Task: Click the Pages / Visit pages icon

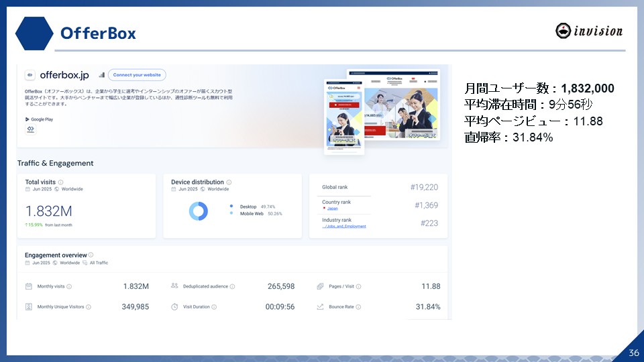Action: [320, 286]
